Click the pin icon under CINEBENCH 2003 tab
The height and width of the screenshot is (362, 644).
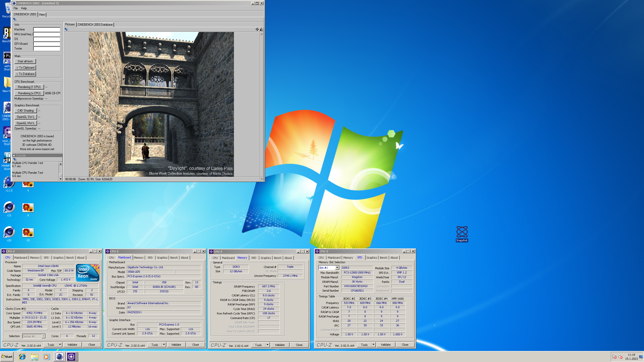click(15, 19)
